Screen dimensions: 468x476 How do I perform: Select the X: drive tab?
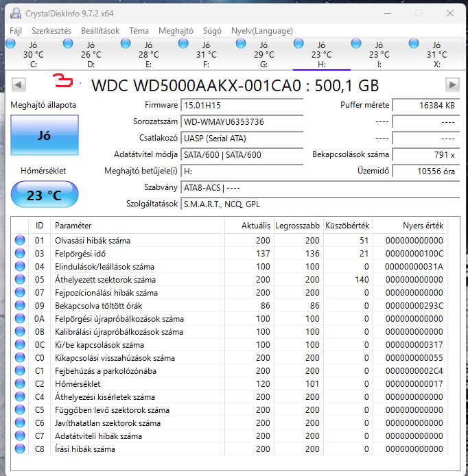(x=436, y=54)
